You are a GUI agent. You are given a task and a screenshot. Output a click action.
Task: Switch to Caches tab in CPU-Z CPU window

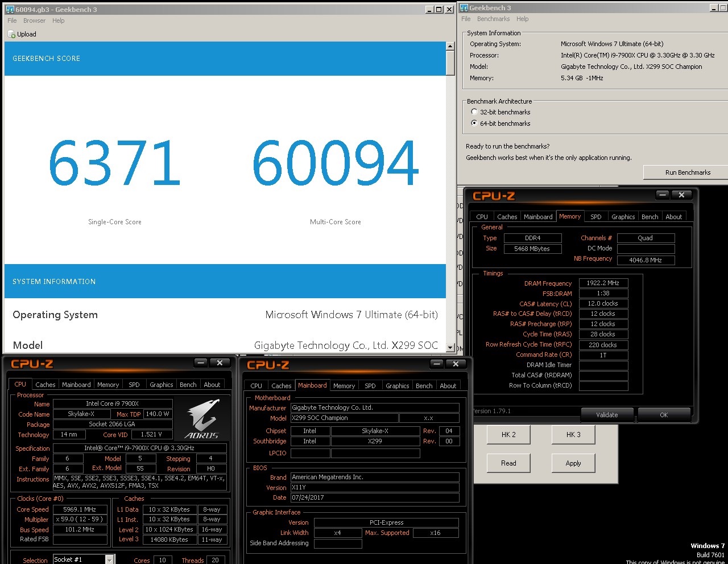45,385
